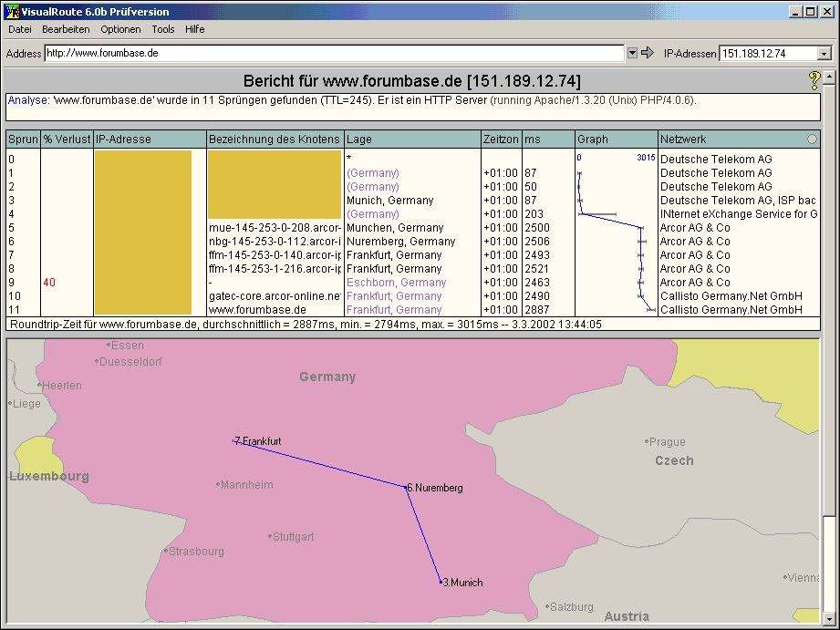Screen dimensions: 840x630
Task: Open the yellow question mark help icon
Action: (814, 80)
